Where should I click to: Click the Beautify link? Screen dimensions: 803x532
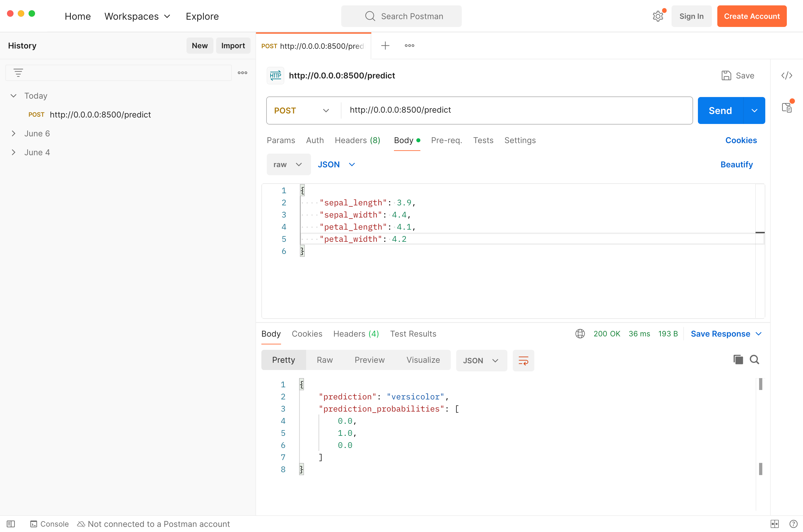(x=736, y=165)
